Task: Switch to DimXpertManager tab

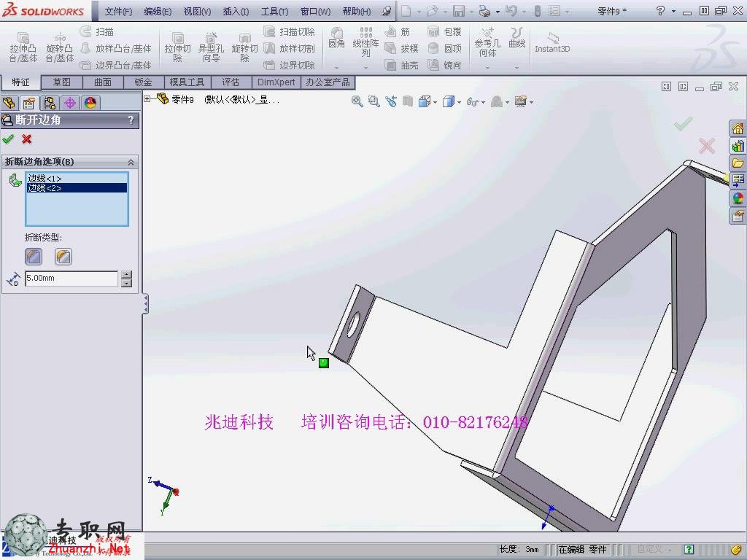Action: pyautogui.click(x=70, y=103)
